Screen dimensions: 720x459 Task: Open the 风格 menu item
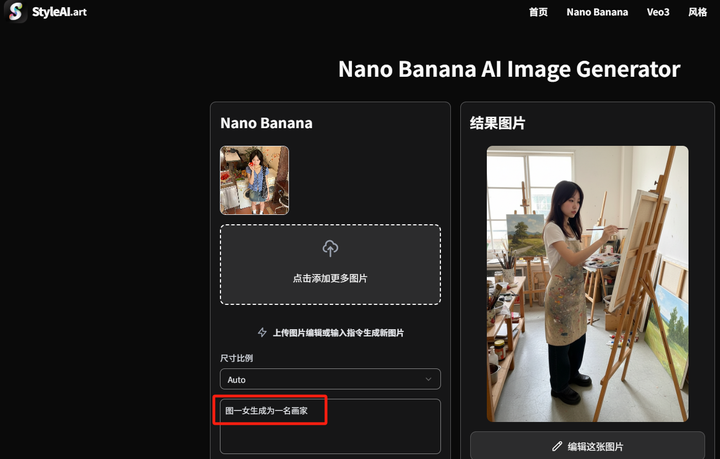point(698,12)
